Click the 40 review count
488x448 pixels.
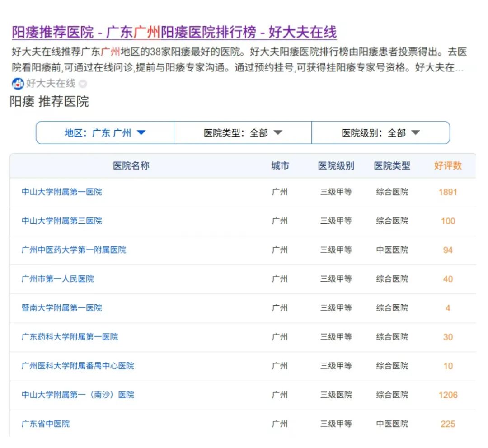click(448, 279)
